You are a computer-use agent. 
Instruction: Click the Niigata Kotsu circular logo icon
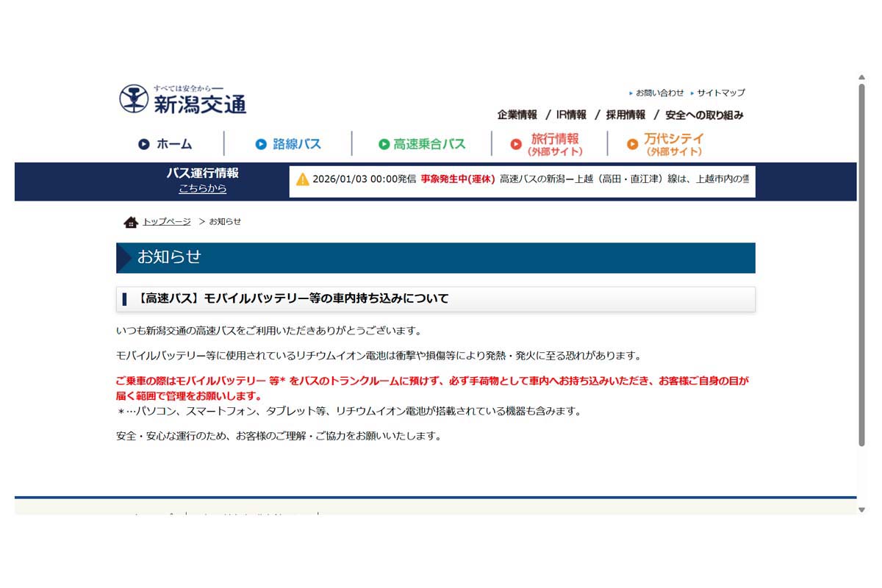point(133,98)
